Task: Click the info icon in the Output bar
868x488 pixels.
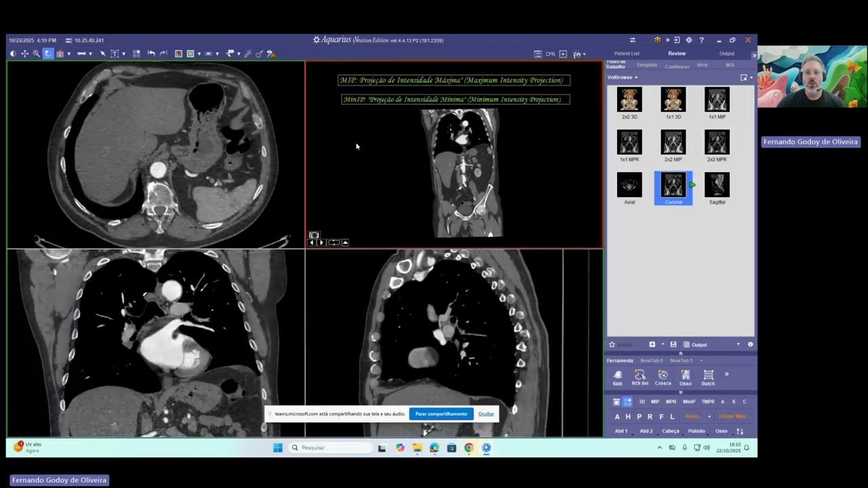Action: (750, 344)
